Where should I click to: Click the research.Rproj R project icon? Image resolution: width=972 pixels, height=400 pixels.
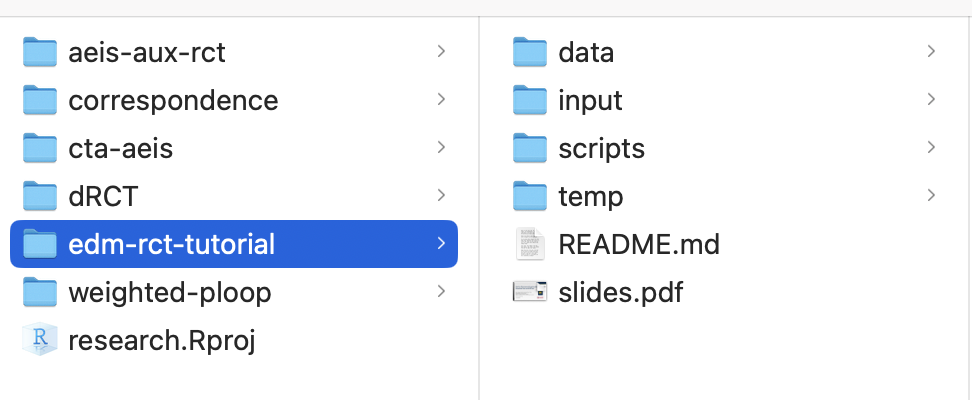point(40,341)
